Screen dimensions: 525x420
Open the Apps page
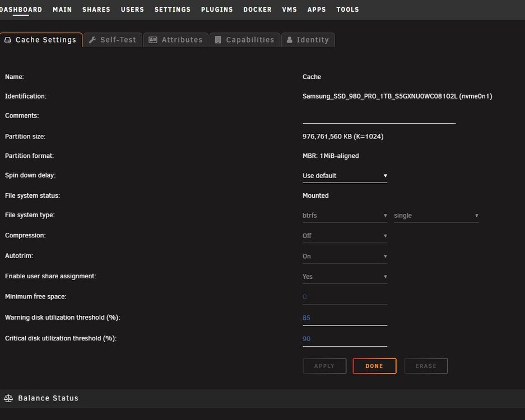tap(317, 10)
